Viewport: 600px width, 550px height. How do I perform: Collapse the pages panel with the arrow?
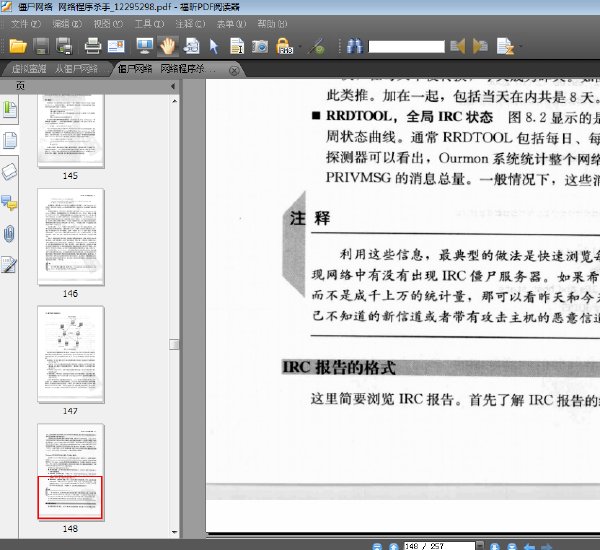tap(173, 86)
